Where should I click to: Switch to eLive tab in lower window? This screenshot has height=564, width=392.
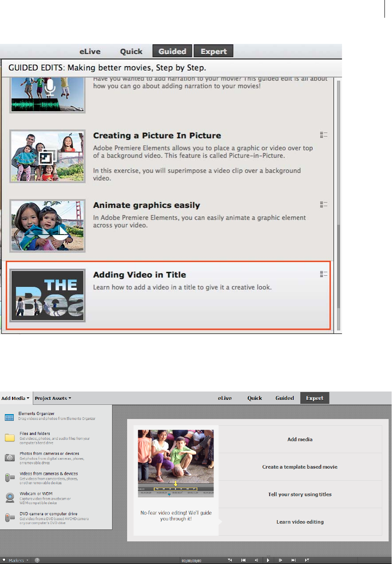pos(225,398)
